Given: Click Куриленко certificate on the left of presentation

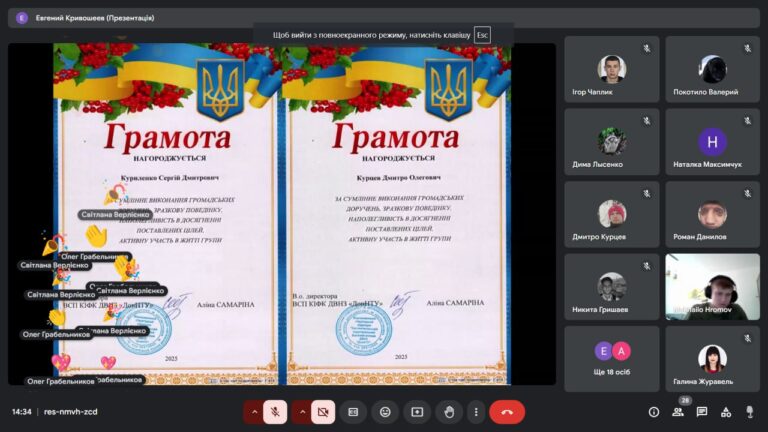Looking at the screenshot, I should click(x=167, y=214).
